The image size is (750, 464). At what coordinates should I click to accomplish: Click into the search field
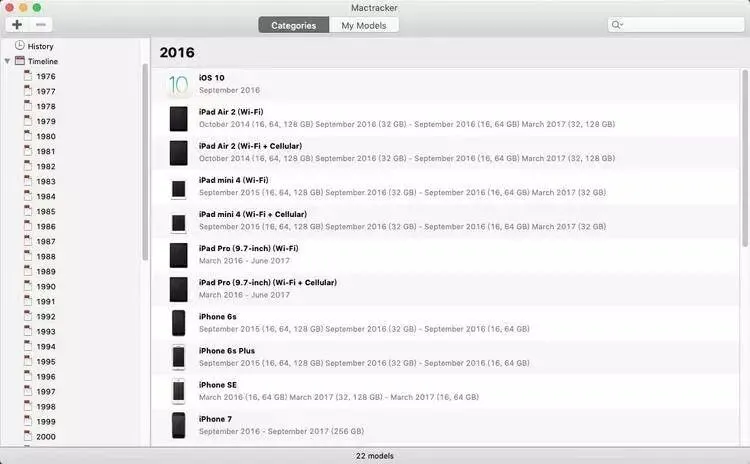[676, 24]
